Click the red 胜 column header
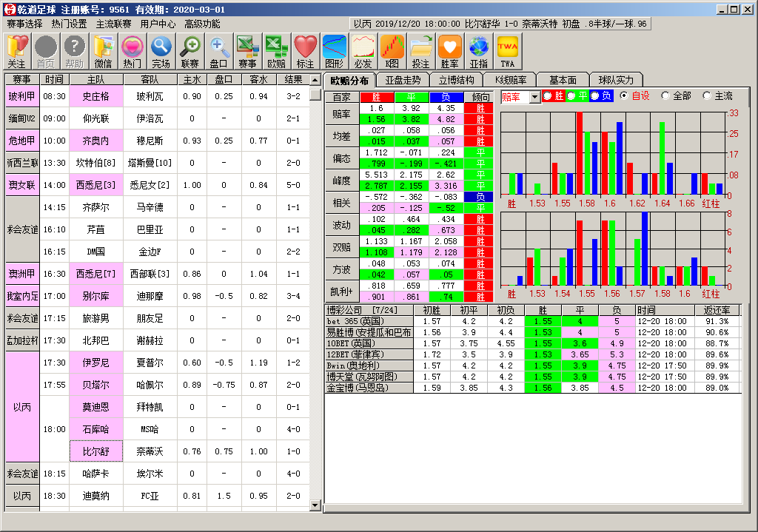Viewport: 758px width, 532px height. coord(376,97)
